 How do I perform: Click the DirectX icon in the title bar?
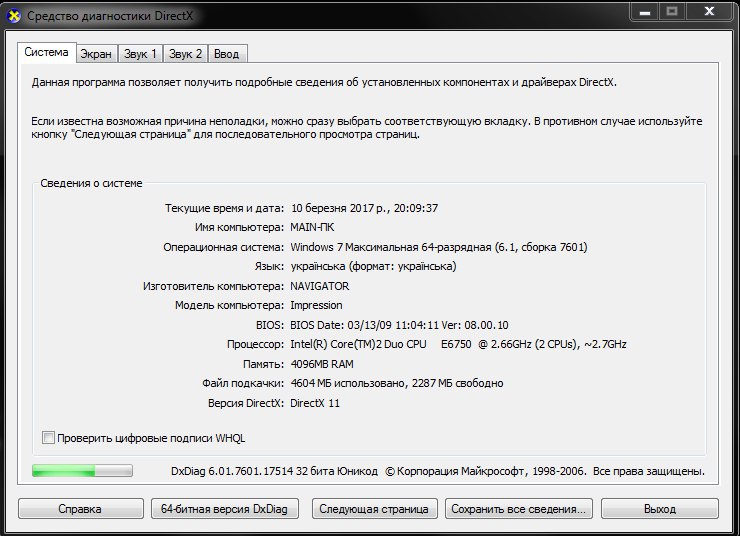[x=14, y=16]
